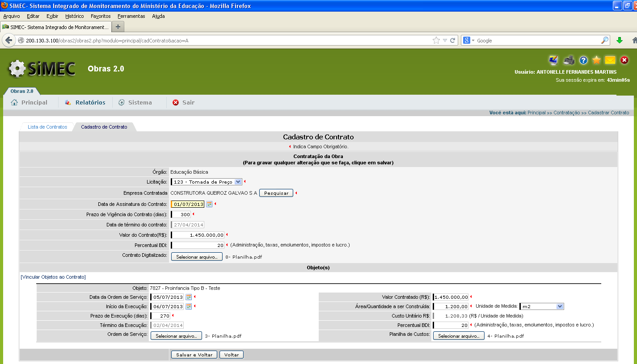Click the Firefox home icon
Image resolution: width=637 pixels, height=364 pixels.
pos(634,40)
